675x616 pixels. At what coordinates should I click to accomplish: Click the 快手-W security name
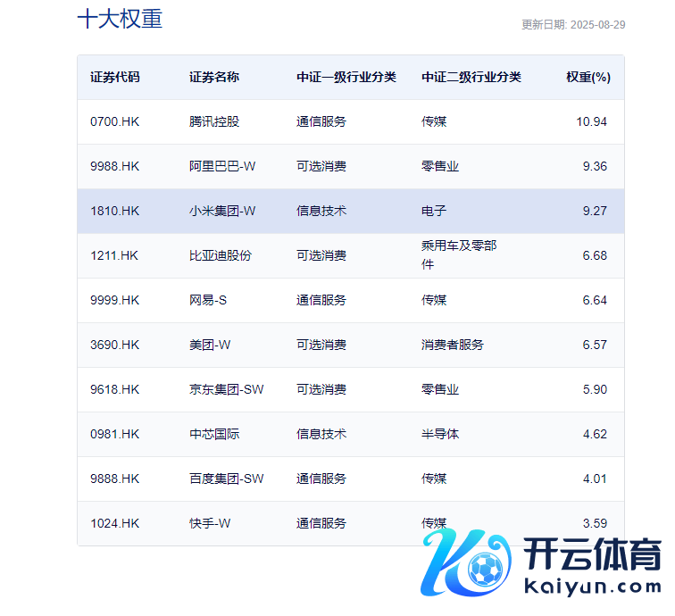click(210, 523)
